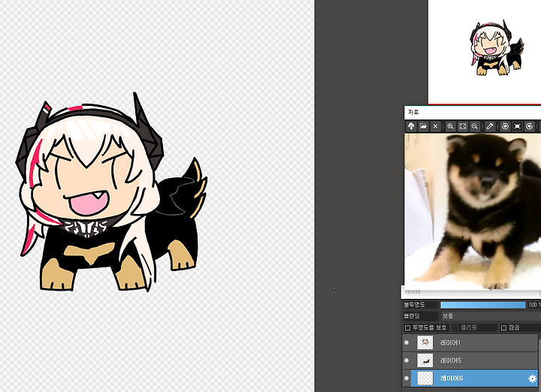Enable the 투명도를 보호 checkbox
The width and height of the screenshot is (541, 392).
click(407, 327)
